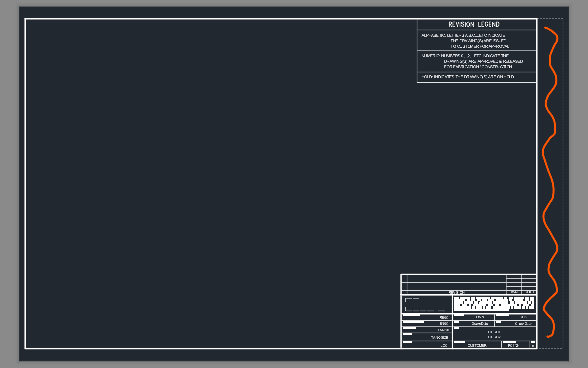
Task: Select the DESC1 description text
Action: pos(495,332)
